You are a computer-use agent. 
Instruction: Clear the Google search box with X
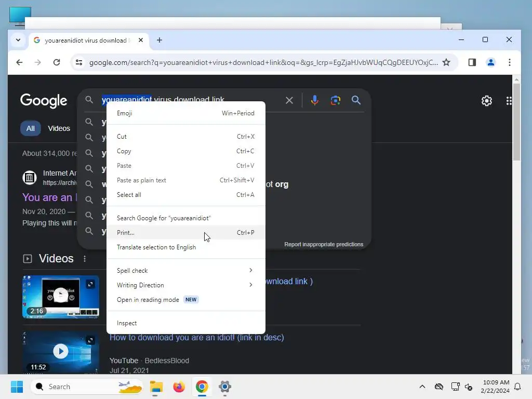tap(289, 100)
